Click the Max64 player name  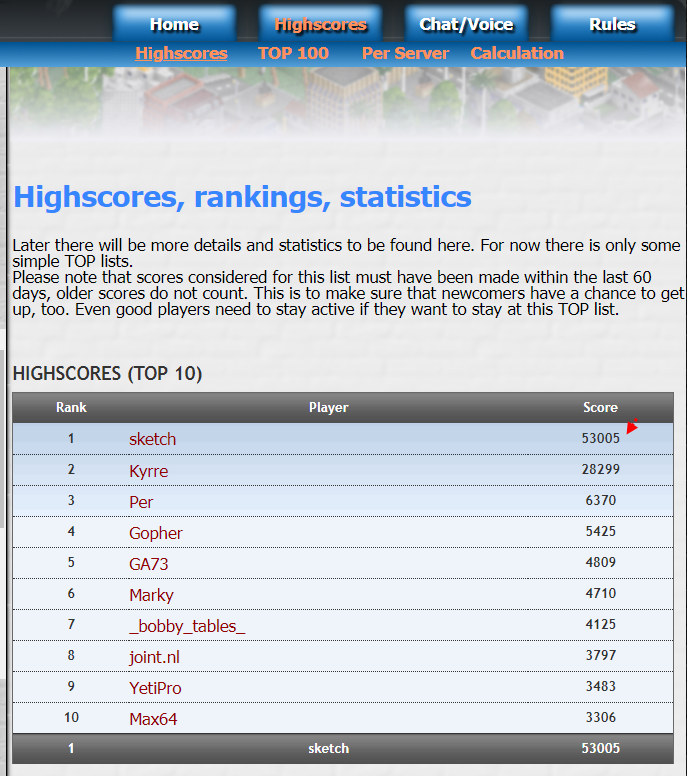click(153, 719)
